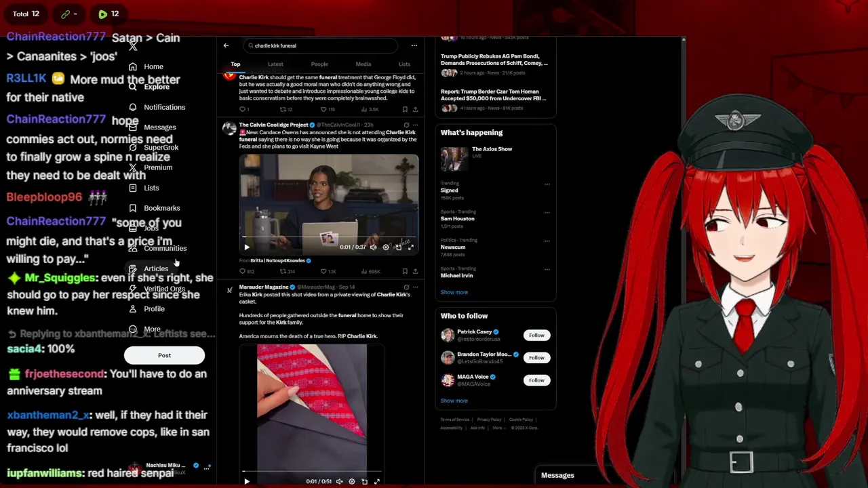Viewport: 868px width, 488px height.
Task: Open options for Michael Irvin trending topic
Action: 547,269
